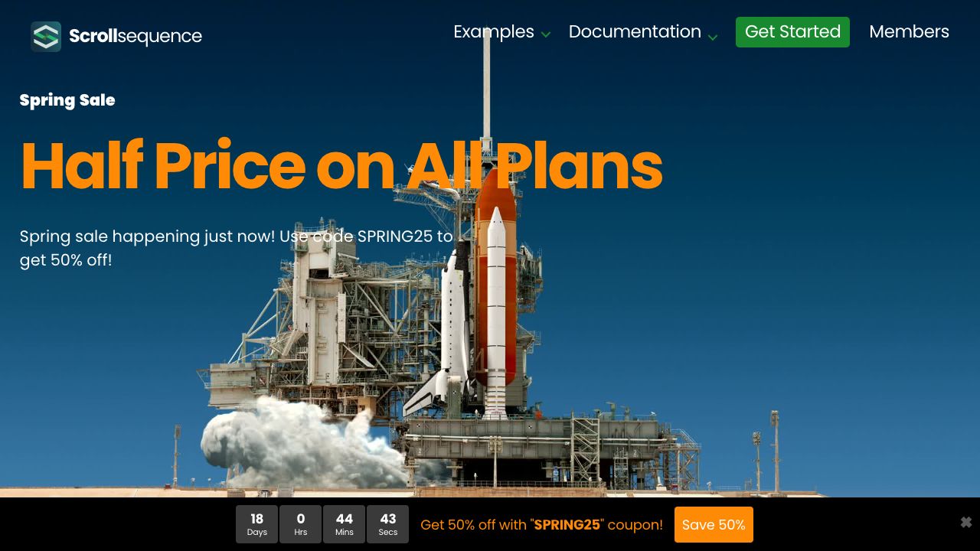Click the Scrollsequence wordmark text
The image size is (980, 551).
(136, 37)
